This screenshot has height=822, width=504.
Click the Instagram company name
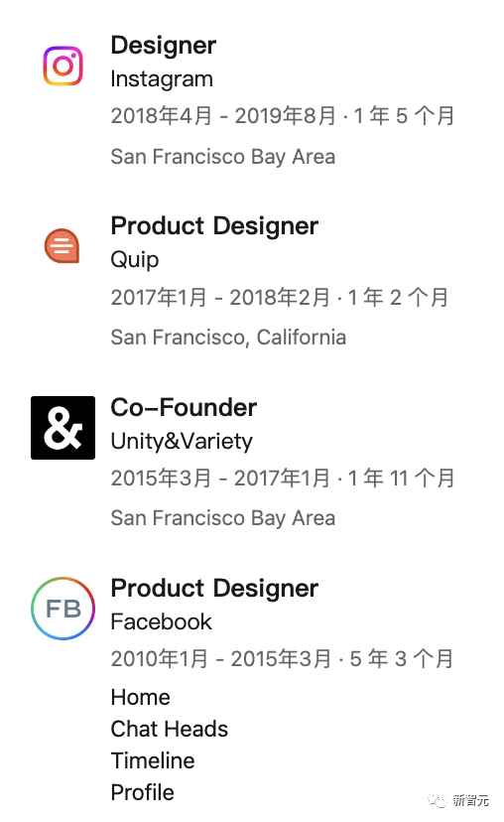[x=162, y=79]
